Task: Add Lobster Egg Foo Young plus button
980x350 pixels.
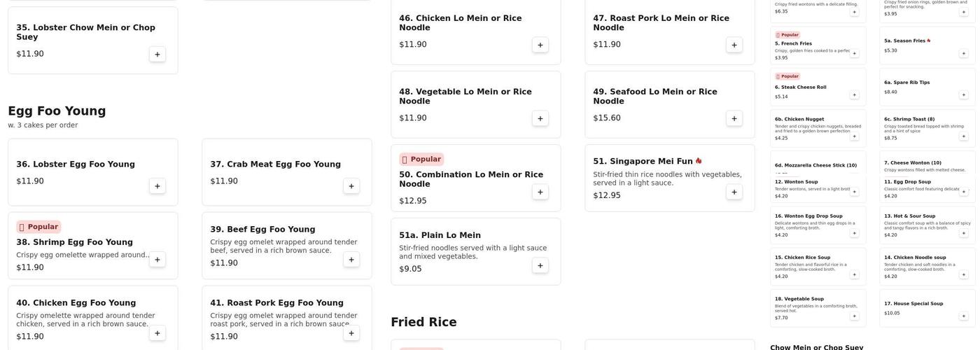Action: [x=157, y=186]
